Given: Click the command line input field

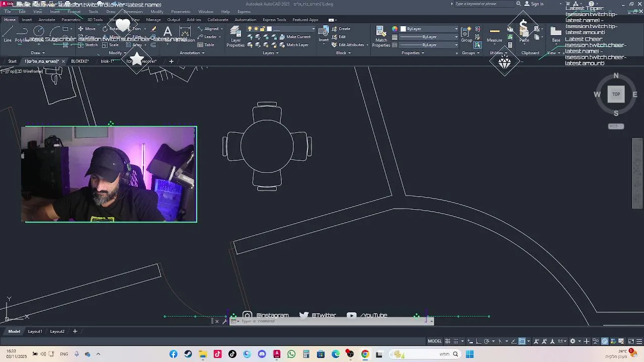Looking at the screenshot, I should click(332, 321).
